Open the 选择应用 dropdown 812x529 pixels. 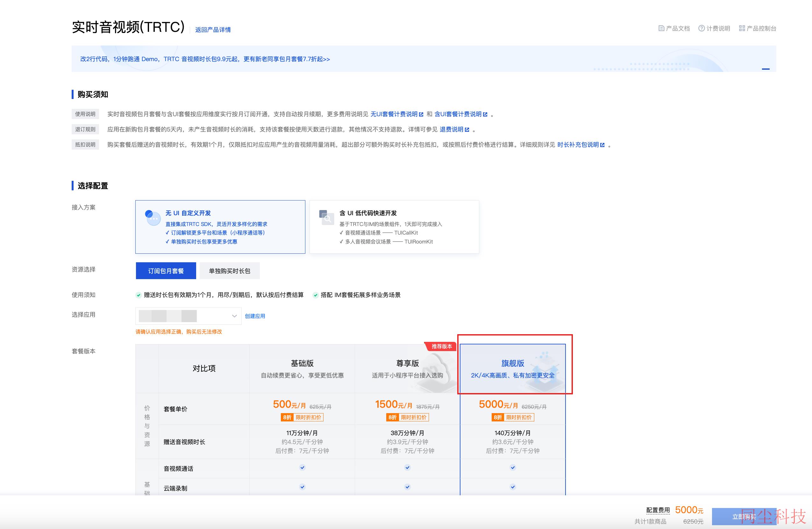coord(188,316)
